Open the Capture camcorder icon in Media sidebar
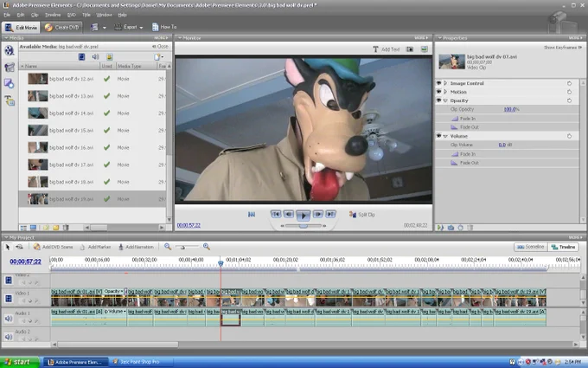 tap(9, 68)
